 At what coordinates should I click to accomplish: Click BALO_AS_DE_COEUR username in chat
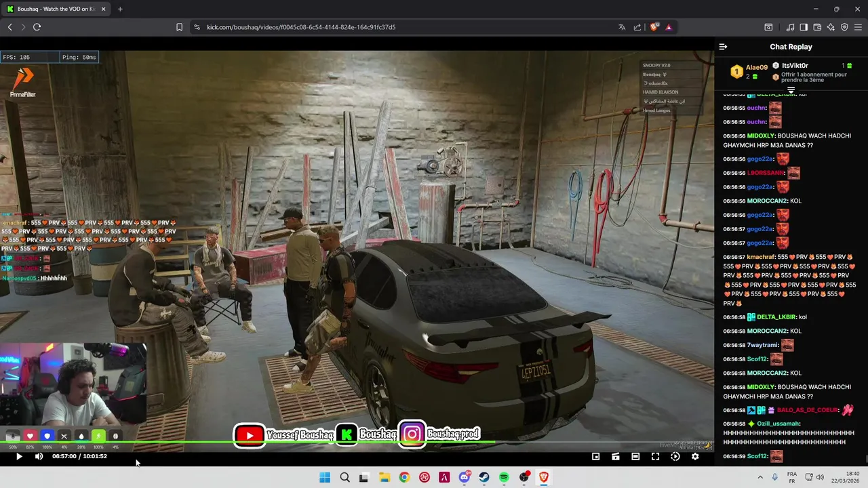point(807,410)
